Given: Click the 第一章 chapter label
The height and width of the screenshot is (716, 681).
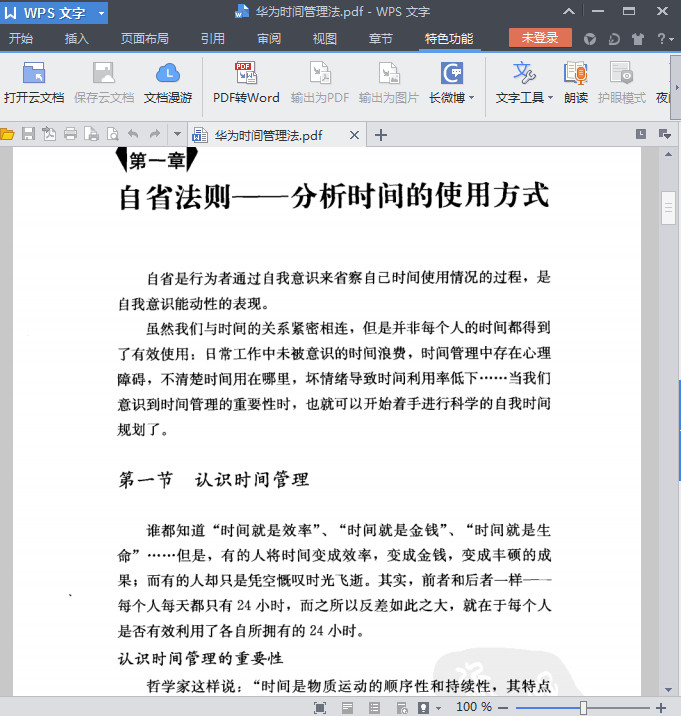Looking at the screenshot, I should pyautogui.click(x=157, y=160).
